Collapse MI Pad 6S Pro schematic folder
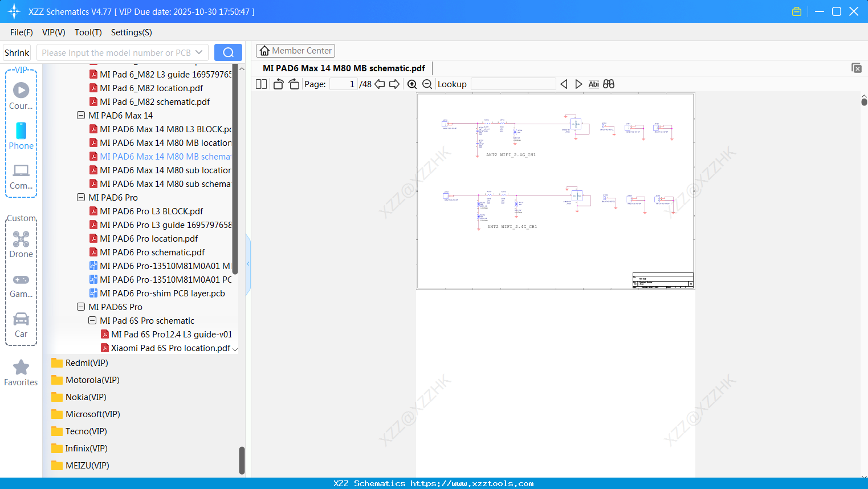 click(x=92, y=321)
